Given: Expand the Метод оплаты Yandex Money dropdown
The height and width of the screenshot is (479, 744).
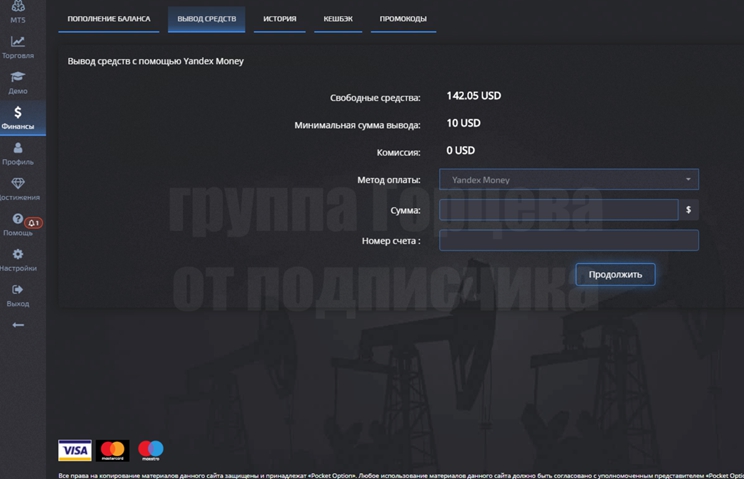Looking at the screenshot, I should click(568, 180).
